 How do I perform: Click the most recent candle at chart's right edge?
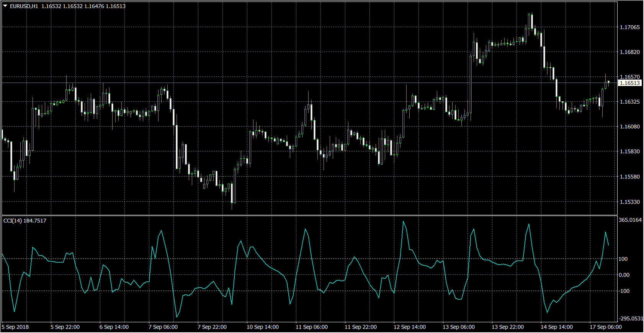click(x=608, y=82)
